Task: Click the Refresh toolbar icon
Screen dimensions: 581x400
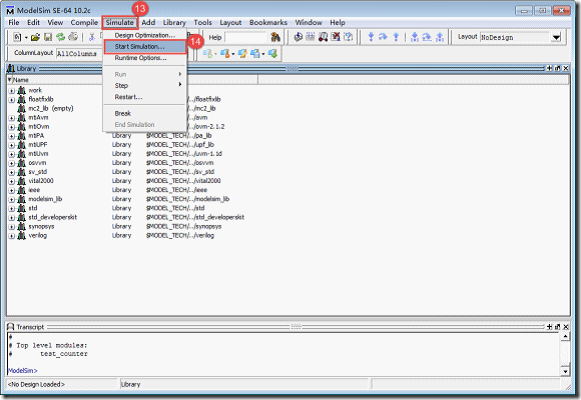Action: tap(60, 37)
